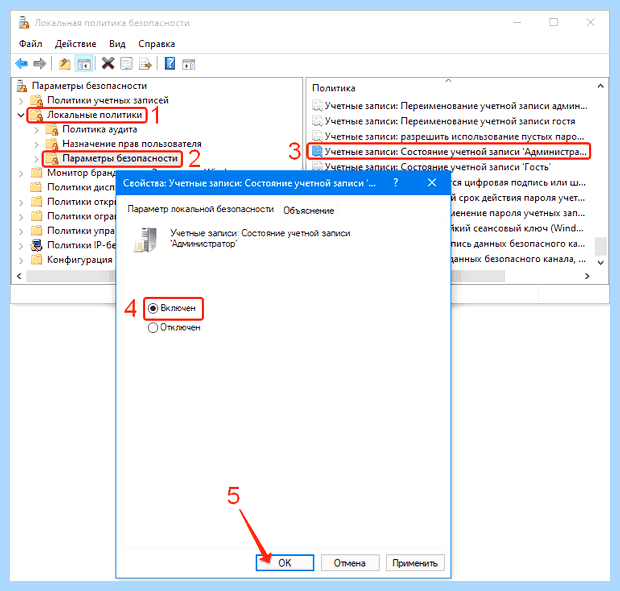
Task: Click the Up one level folder icon
Action: 64,63
